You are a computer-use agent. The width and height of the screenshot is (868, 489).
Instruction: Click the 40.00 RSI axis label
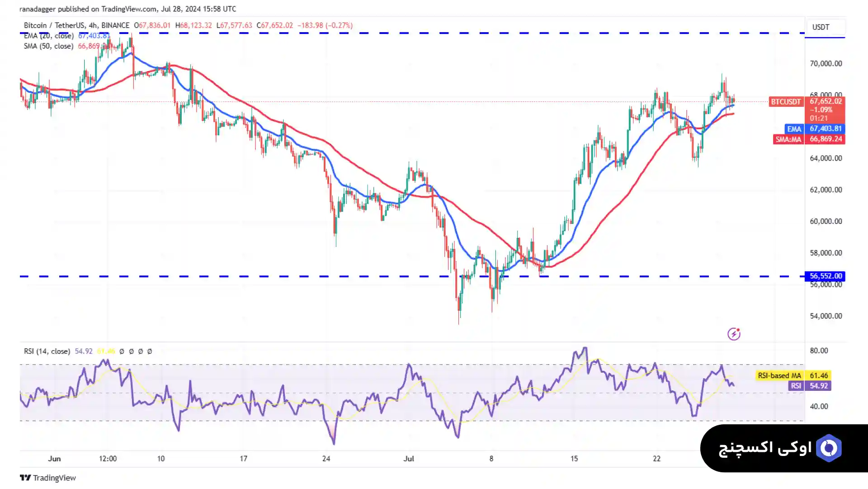(819, 406)
